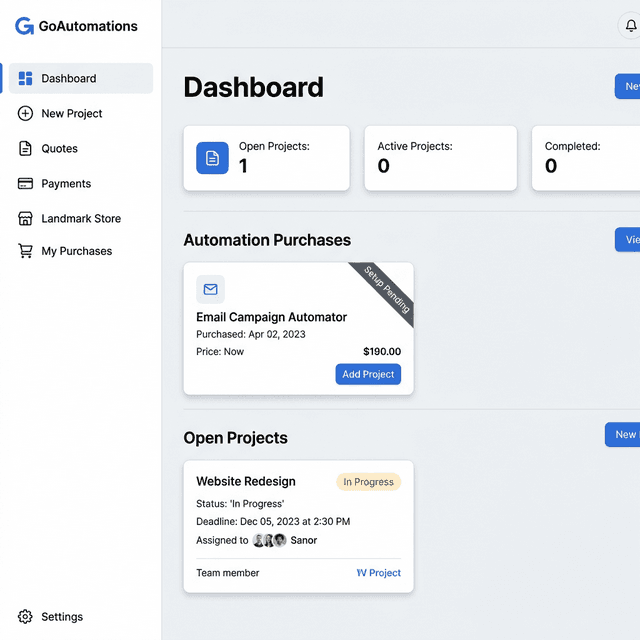Click the Dashboard grid icon in sidebar
Image resolution: width=640 pixels, height=640 pixels.
pyautogui.click(x=25, y=78)
